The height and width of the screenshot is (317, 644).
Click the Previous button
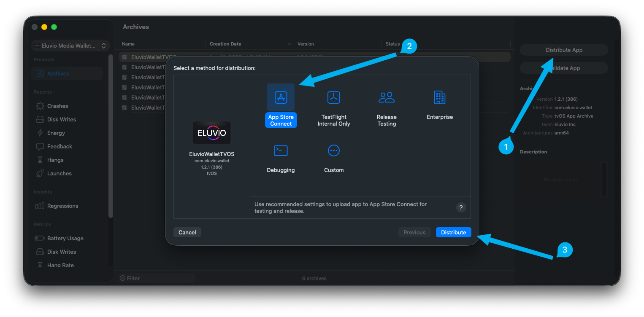point(414,232)
